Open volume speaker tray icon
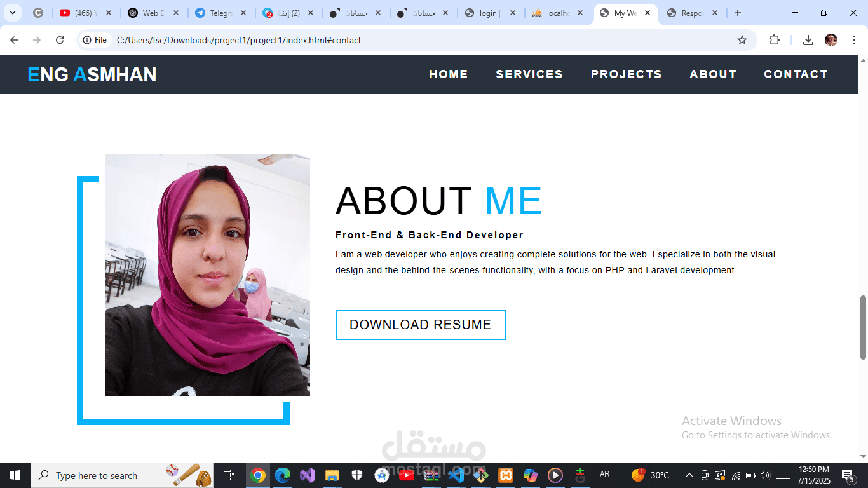Image resolution: width=868 pixels, height=488 pixels. (x=764, y=475)
